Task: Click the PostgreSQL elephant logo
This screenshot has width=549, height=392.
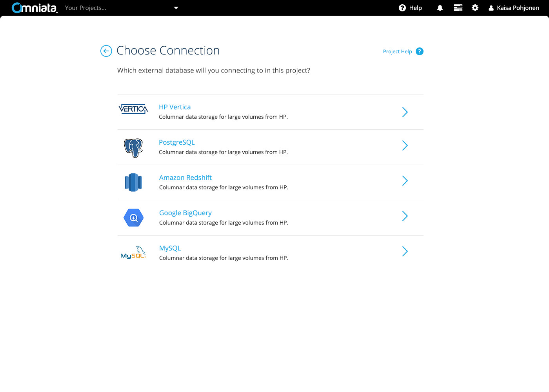Action: (x=133, y=148)
